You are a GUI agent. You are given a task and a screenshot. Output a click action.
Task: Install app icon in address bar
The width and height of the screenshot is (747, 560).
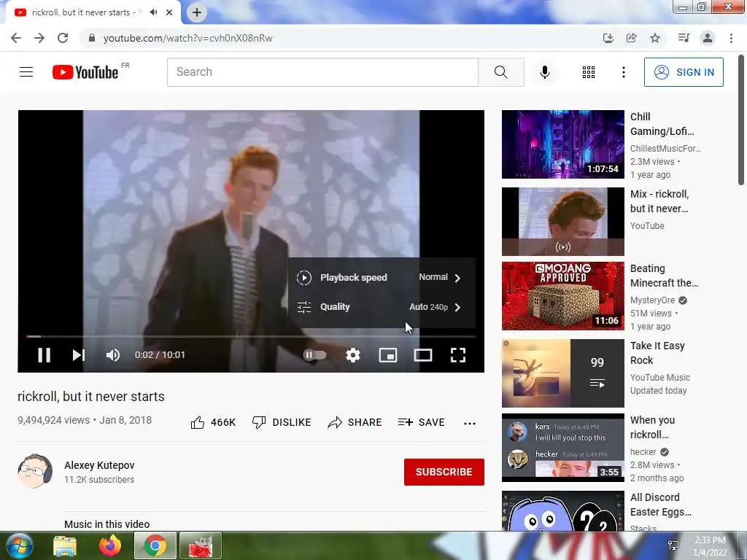tap(608, 38)
